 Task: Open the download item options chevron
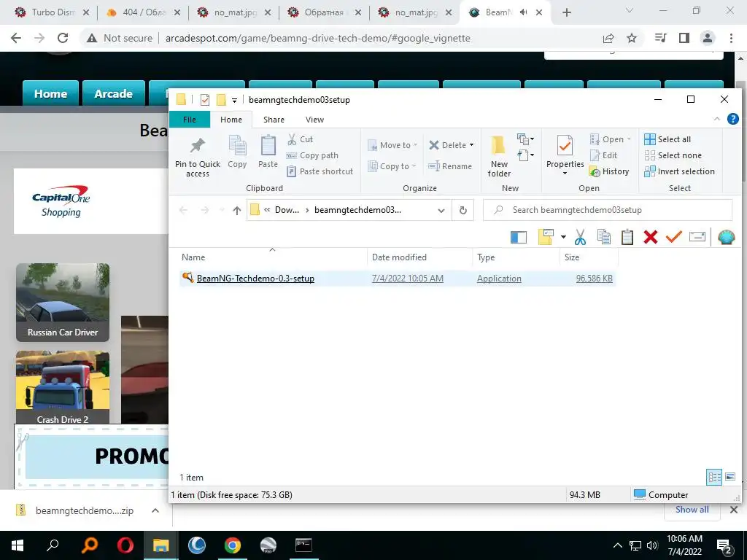[x=155, y=510]
